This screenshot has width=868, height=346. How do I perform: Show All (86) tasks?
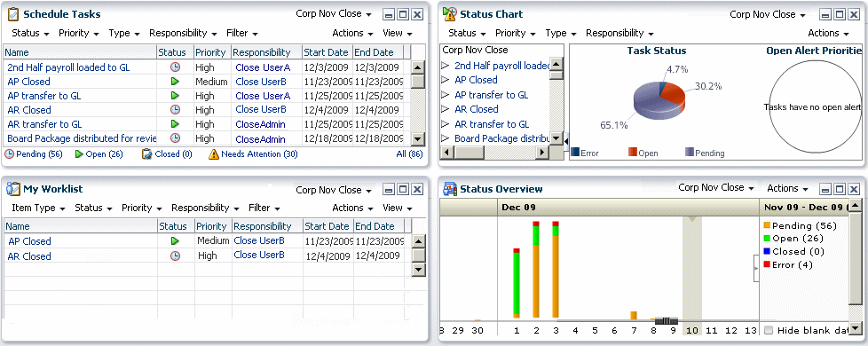tap(410, 153)
